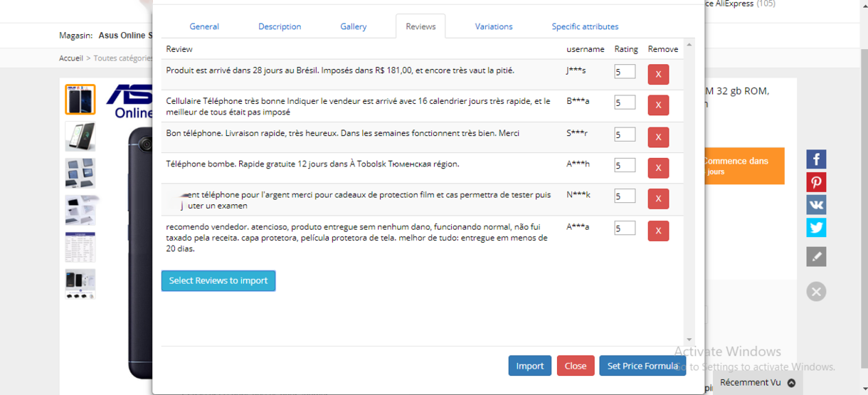Viewport: 868px width, 395px height.
Task: Click the red Close button
Action: [575, 366]
